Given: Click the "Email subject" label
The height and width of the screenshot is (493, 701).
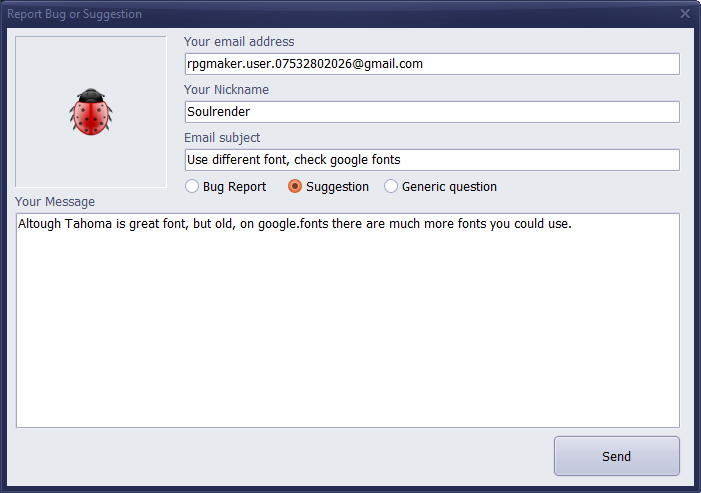Looking at the screenshot, I should tap(222, 138).
